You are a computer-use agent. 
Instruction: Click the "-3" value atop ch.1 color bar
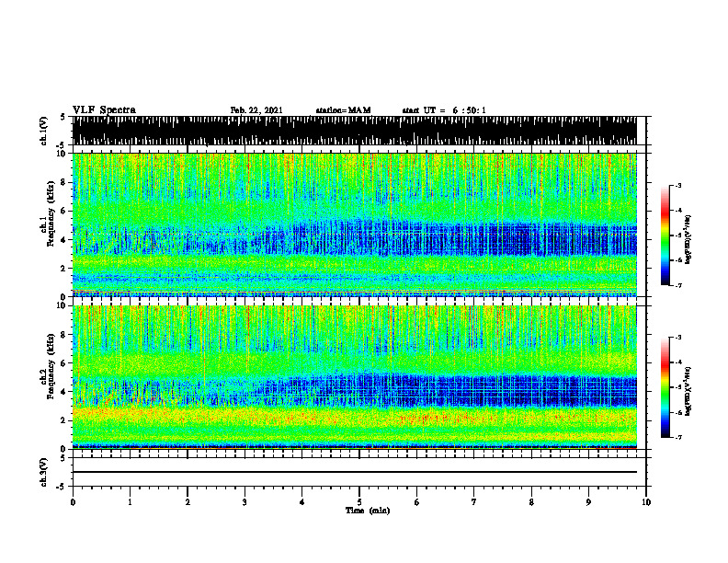coord(677,186)
